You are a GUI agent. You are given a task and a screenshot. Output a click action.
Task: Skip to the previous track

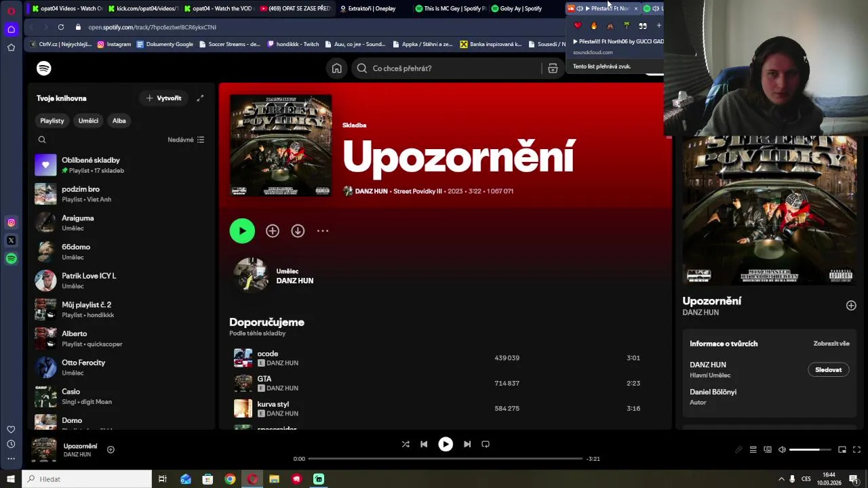click(x=424, y=444)
